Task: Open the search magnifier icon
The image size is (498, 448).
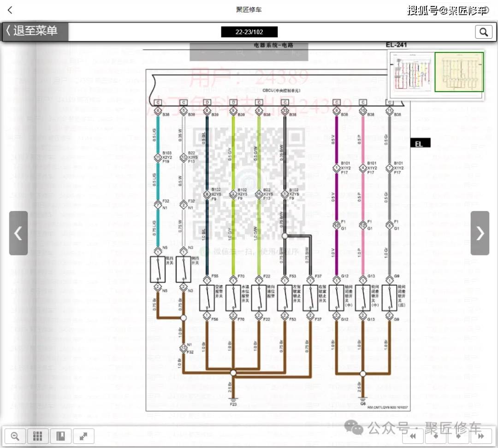Action: [x=483, y=32]
